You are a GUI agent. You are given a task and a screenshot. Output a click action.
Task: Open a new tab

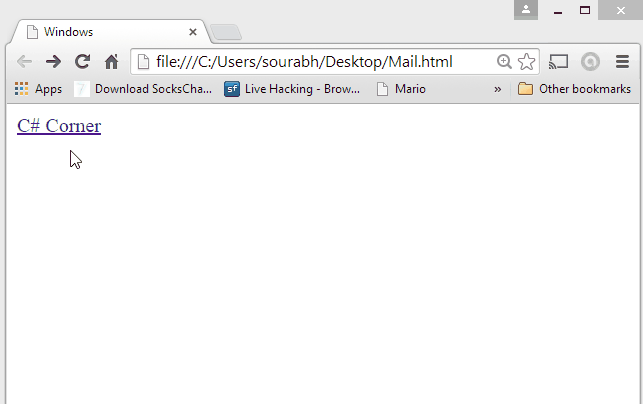click(x=226, y=32)
